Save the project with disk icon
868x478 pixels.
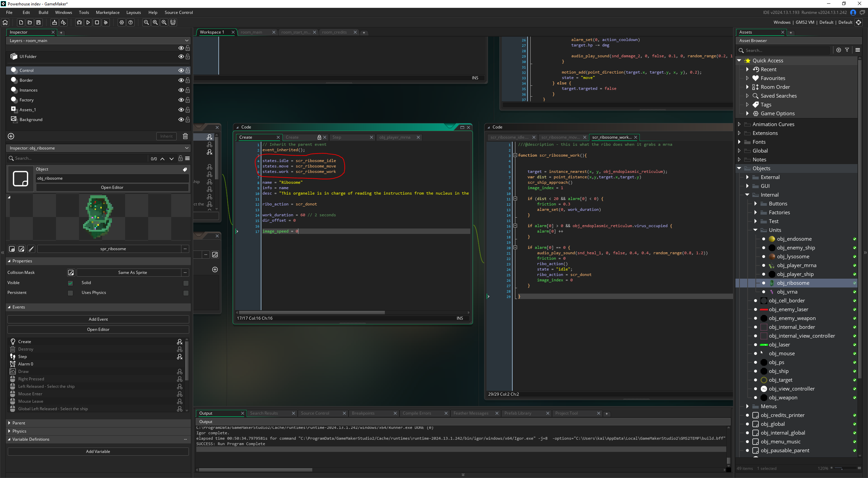[39, 22]
